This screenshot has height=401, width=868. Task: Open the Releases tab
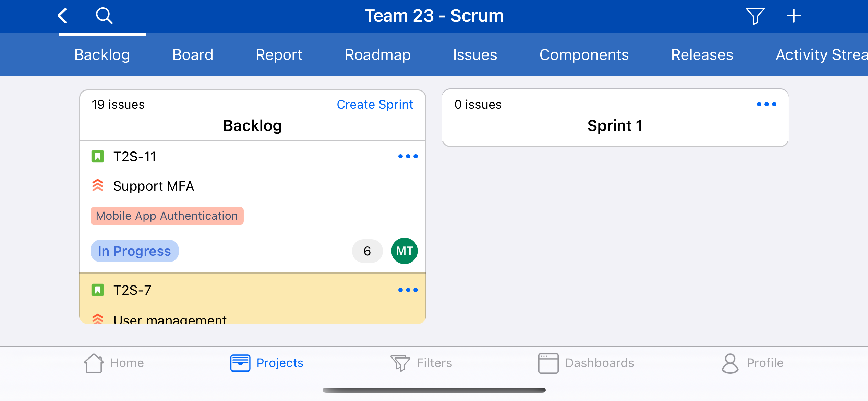click(702, 55)
